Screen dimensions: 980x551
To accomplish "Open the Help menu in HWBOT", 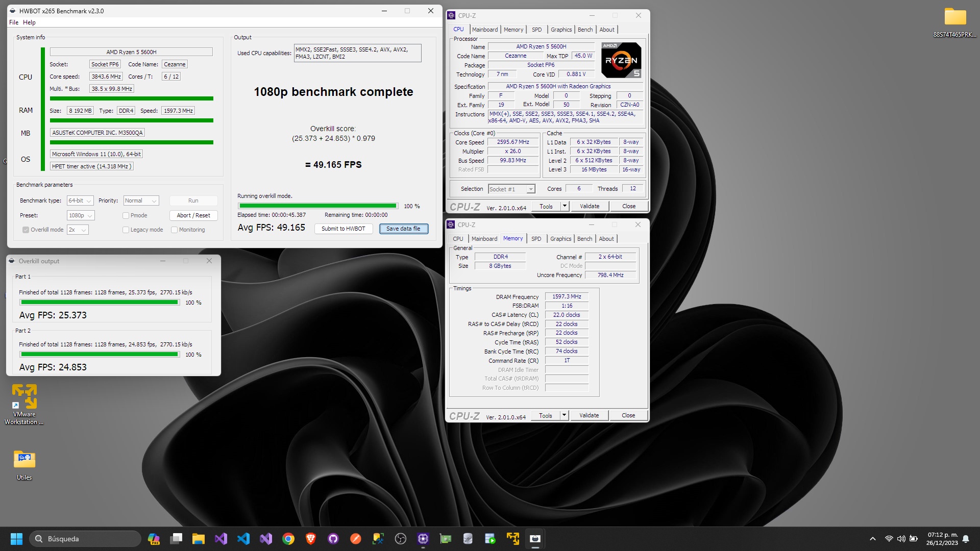I will [29, 22].
